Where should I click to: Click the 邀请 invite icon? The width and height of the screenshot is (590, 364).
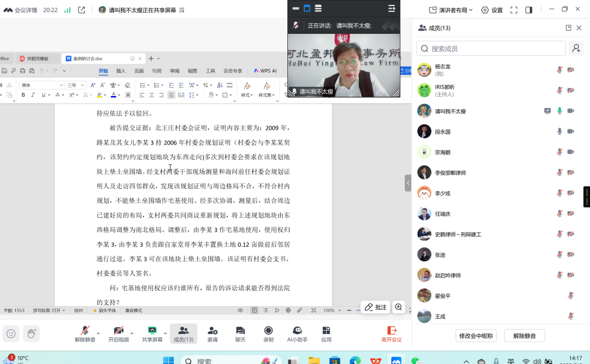[x=212, y=333]
